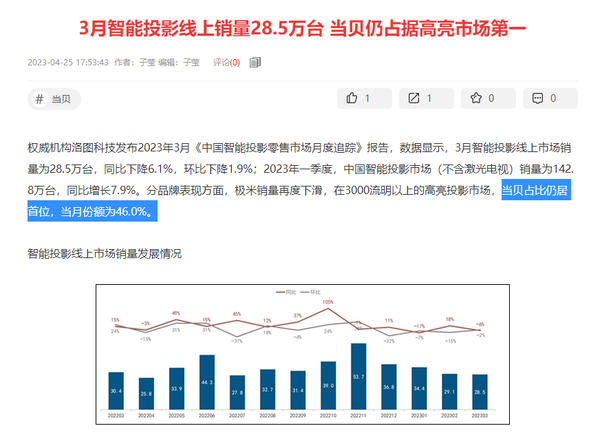Click the thumbs-up like icon
This screenshot has width=600, height=437.
352,98
